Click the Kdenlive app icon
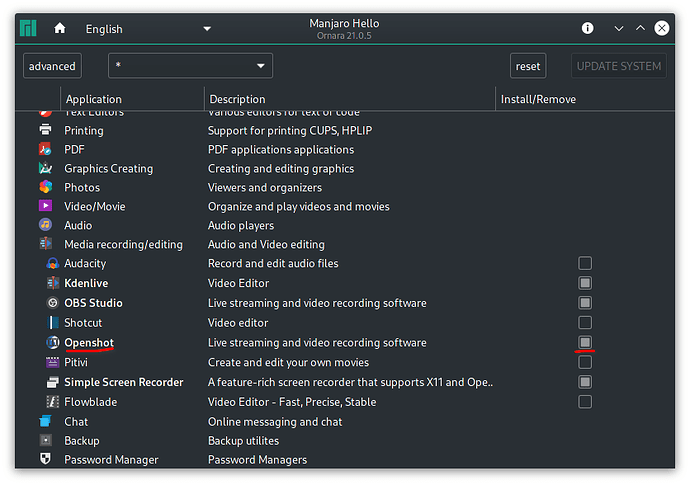Image resolution: width=690 pixels, height=485 pixels. (x=53, y=283)
